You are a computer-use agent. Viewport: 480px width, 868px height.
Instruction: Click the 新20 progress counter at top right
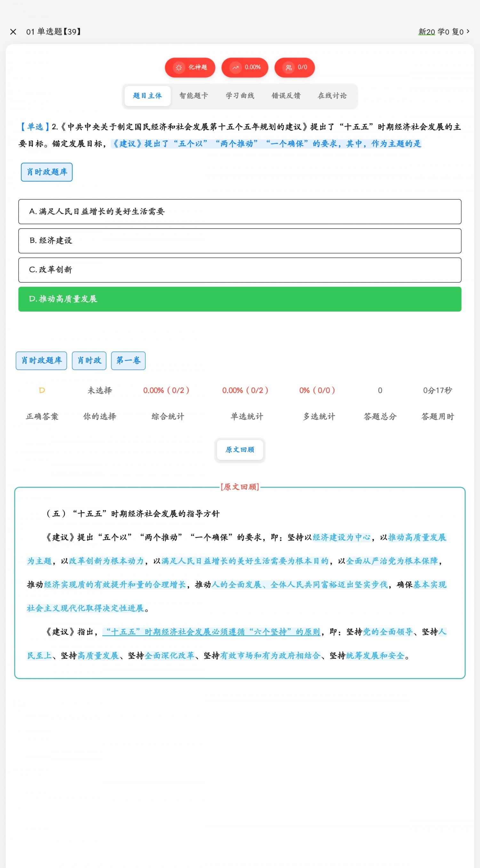(427, 32)
